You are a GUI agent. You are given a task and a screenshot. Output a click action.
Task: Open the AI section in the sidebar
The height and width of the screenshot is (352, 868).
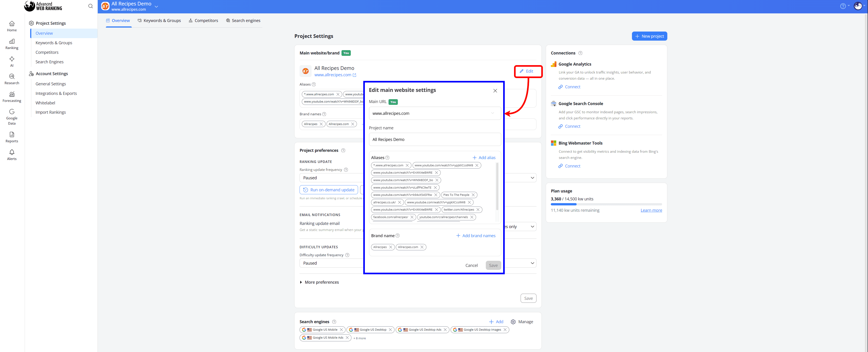(12, 62)
